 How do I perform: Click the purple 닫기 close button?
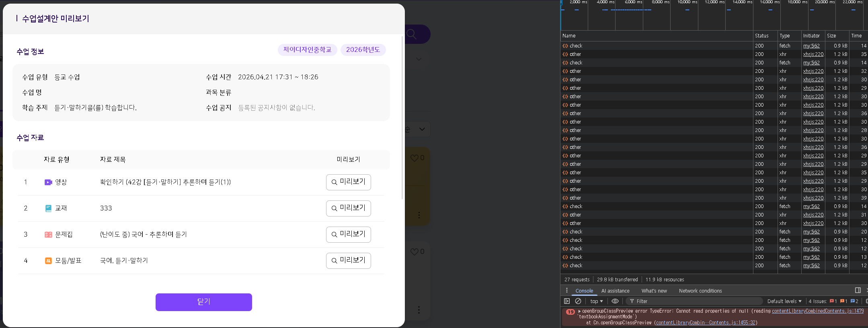click(203, 302)
